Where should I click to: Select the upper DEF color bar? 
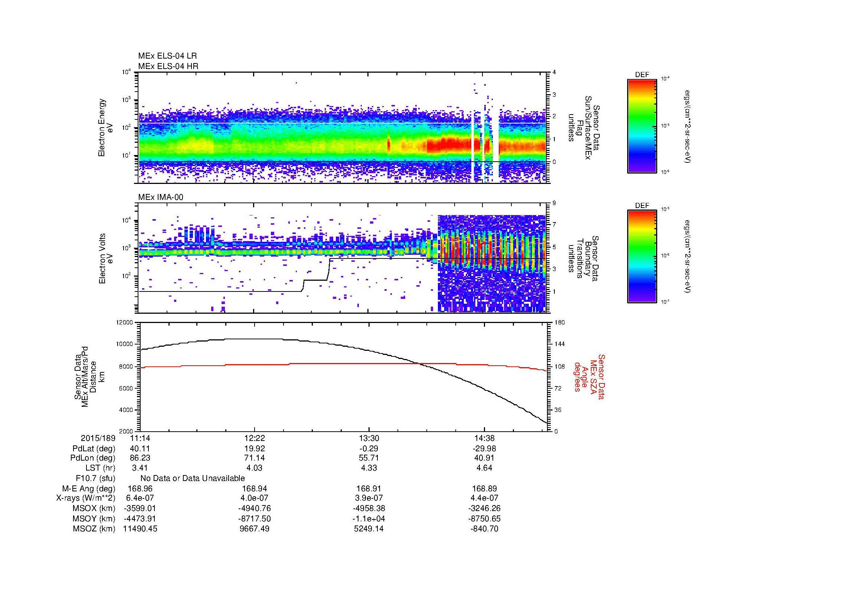click(x=642, y=126)
